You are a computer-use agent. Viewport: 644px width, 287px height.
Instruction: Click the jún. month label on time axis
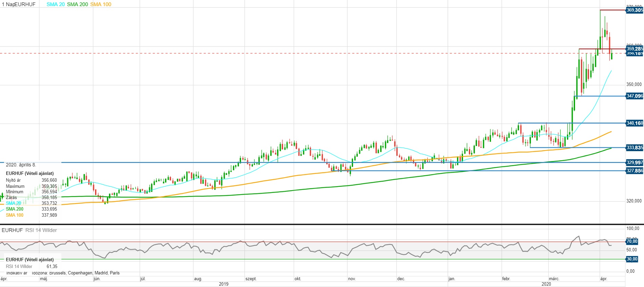97,279
